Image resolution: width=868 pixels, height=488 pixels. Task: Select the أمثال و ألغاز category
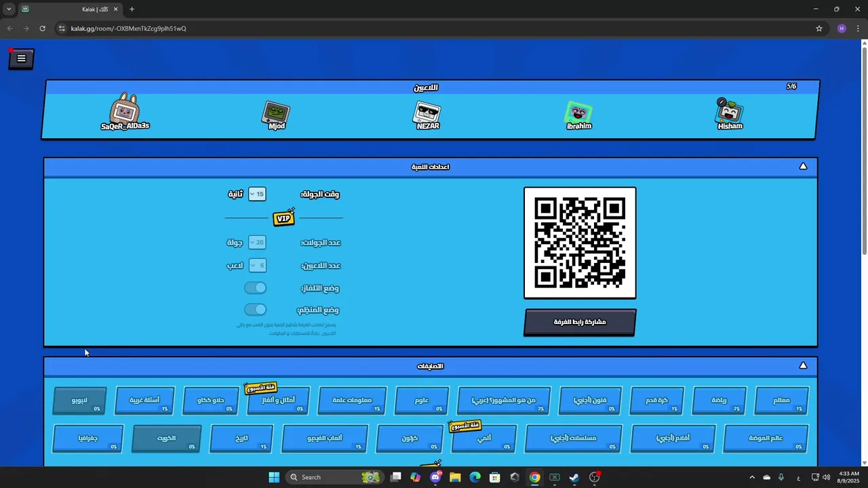[279, 401]
